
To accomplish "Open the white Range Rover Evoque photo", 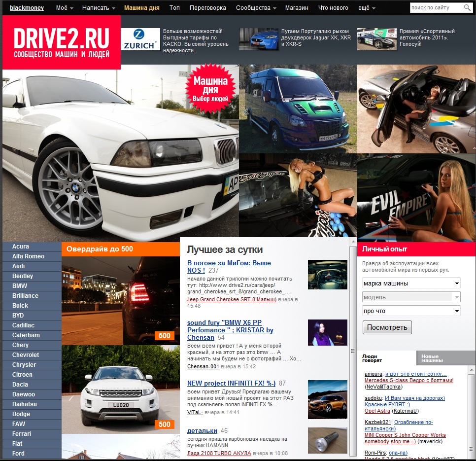I will tap(121, 390).
